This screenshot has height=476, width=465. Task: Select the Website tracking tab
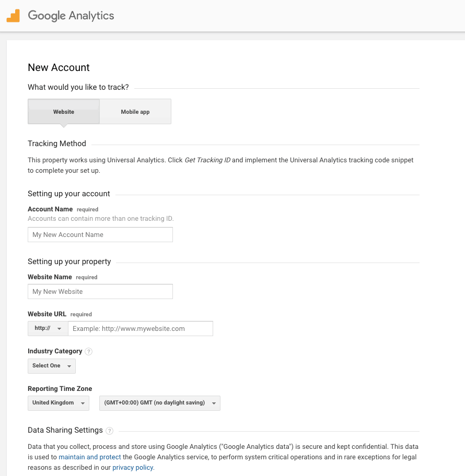click(x=63, y=111)
